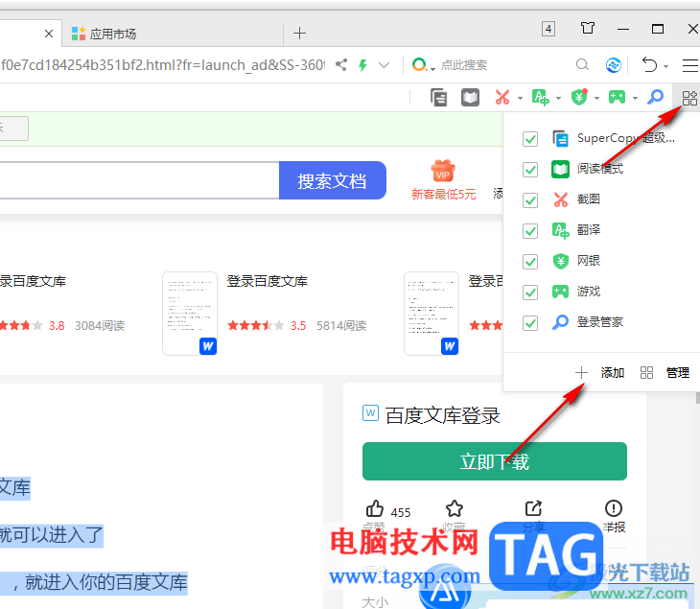Expand the translate tool dropdown arrow

(558, 98)
